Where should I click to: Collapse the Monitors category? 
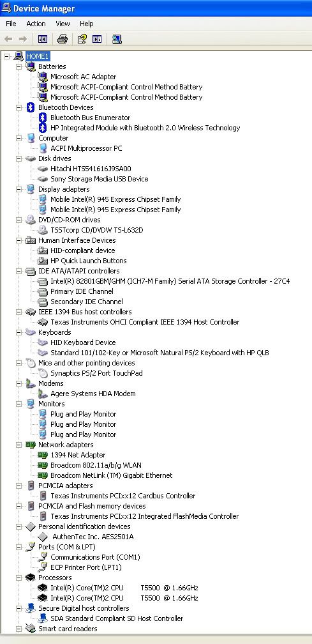(x=19, y=404)
